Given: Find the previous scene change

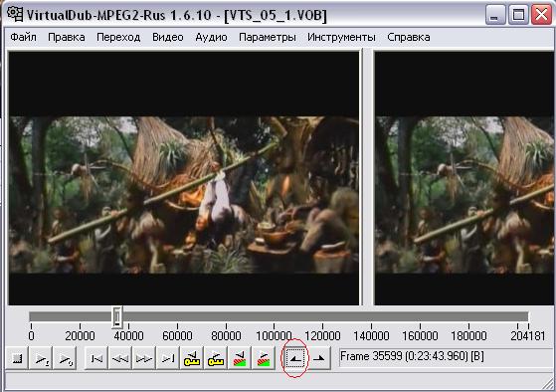Looking at the screenshot, I should pos(240,358).
